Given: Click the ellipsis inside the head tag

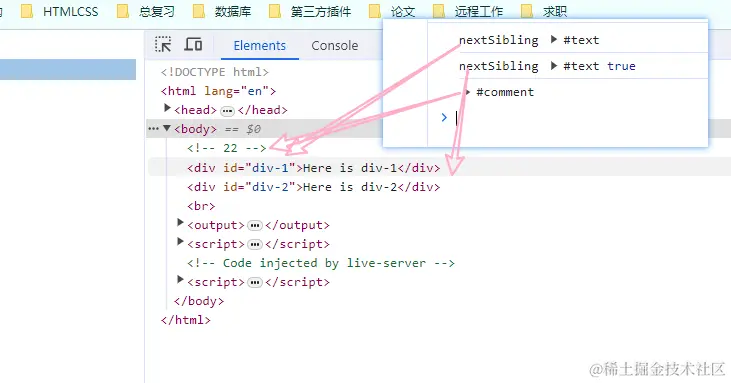Looking at the screenshot, I should (x=227, y=111).
